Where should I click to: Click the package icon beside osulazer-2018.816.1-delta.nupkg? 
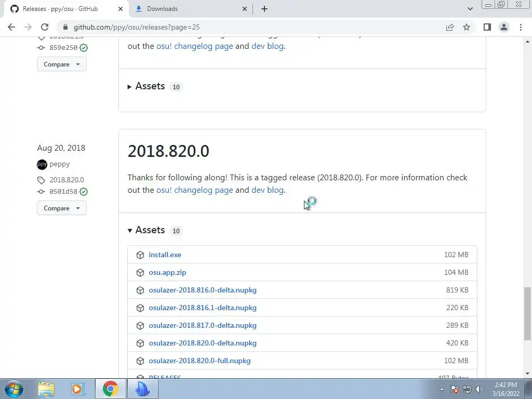[140, 308]
